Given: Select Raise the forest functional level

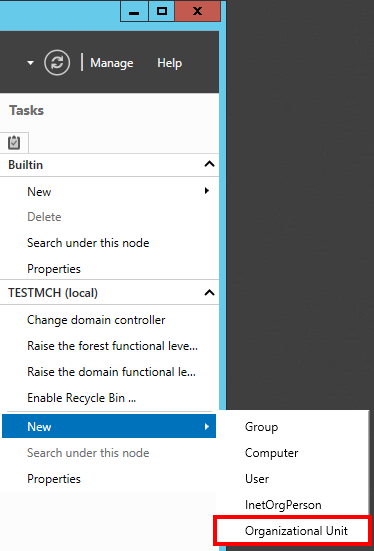Looking at the screenshot, I should [x=112, y=346].
